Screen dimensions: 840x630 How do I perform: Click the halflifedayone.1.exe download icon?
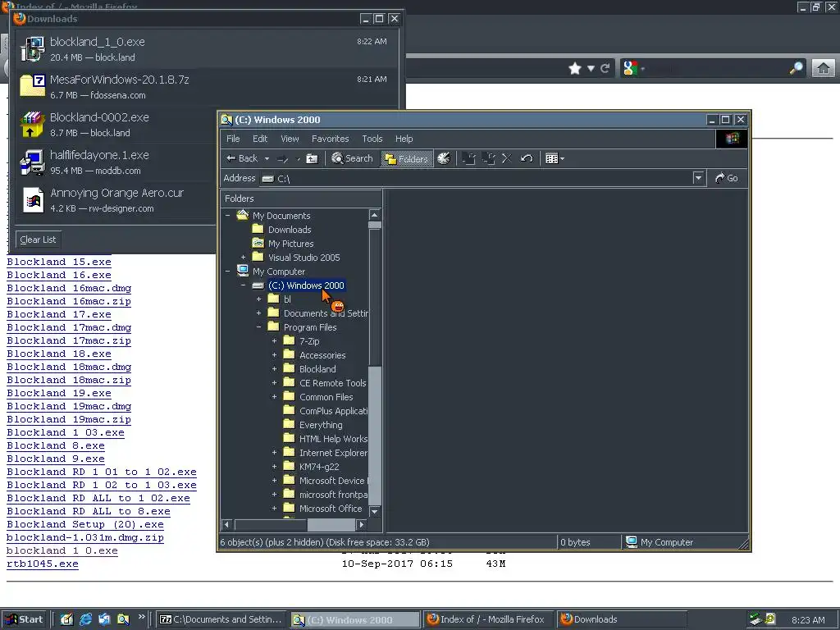click(33, 162)
